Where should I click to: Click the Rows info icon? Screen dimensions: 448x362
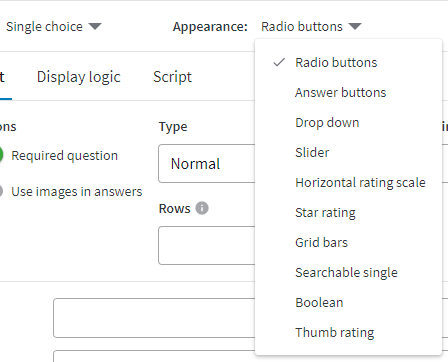[x=202, y=208]
